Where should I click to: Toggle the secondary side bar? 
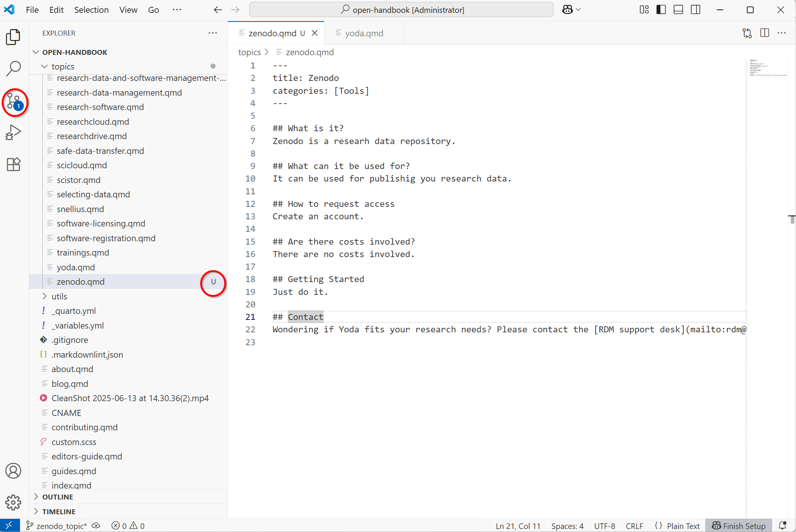(x=696, y=10)
